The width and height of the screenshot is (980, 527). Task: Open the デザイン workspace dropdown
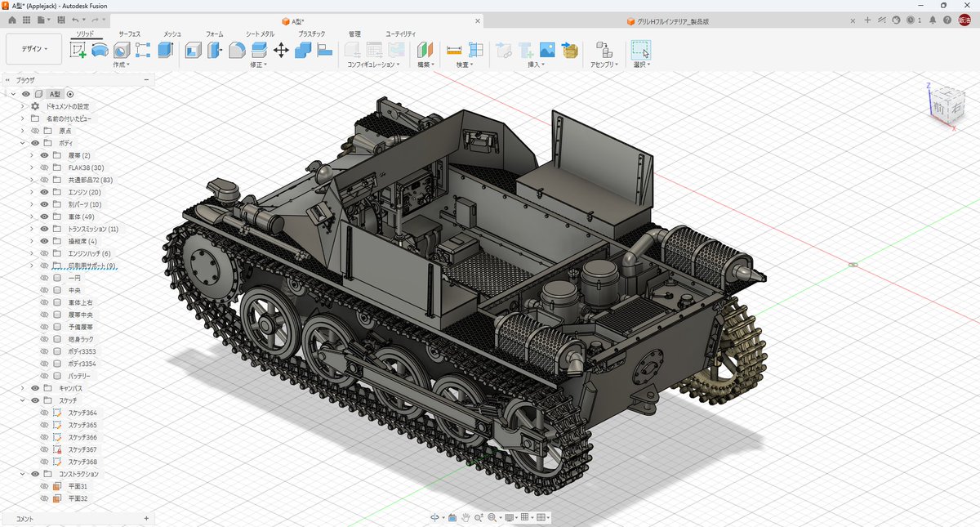coord(33,49)
